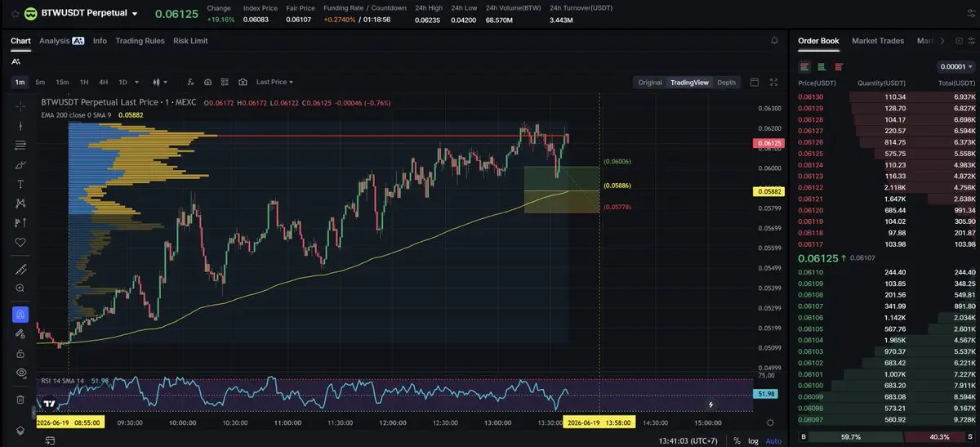Switch to Original chart view
The image size is (980, 447).
click(x=650, y=82)
